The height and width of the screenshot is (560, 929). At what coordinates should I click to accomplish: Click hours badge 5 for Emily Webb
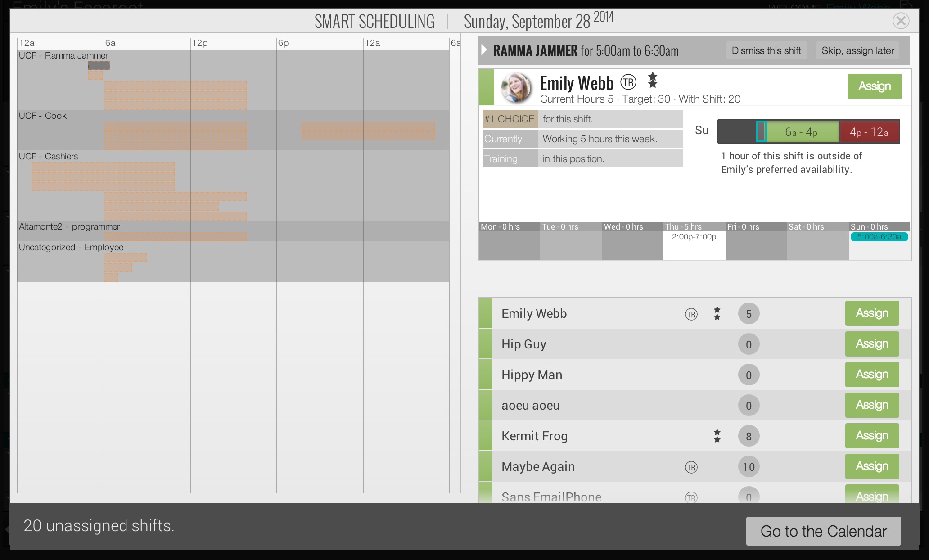pyautogui.click(x=749, y=314)
